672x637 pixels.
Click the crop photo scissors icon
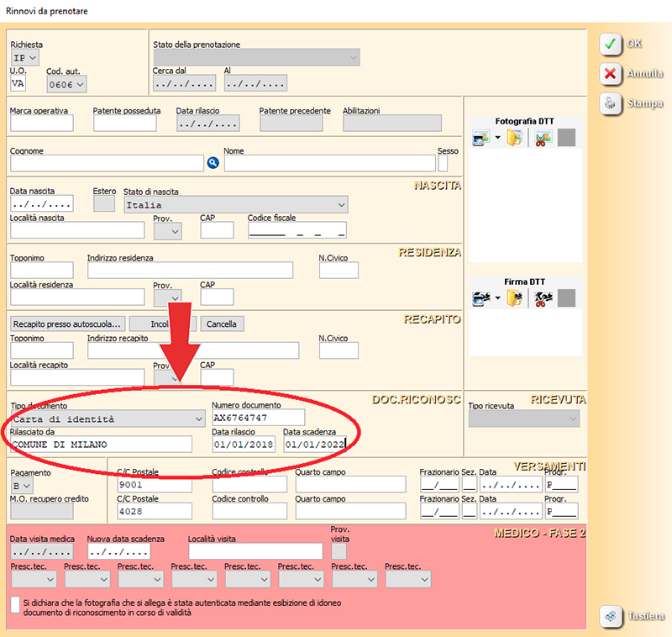[543, 139]
